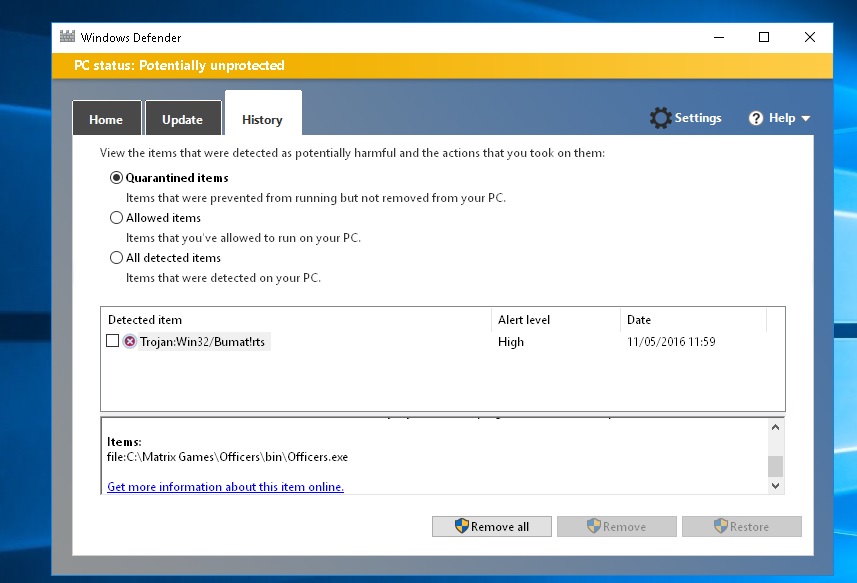Open Get more information about this item online

[225, 487]
